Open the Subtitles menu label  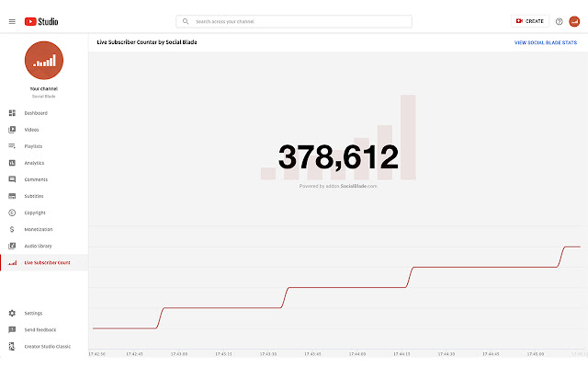[34, 196]
